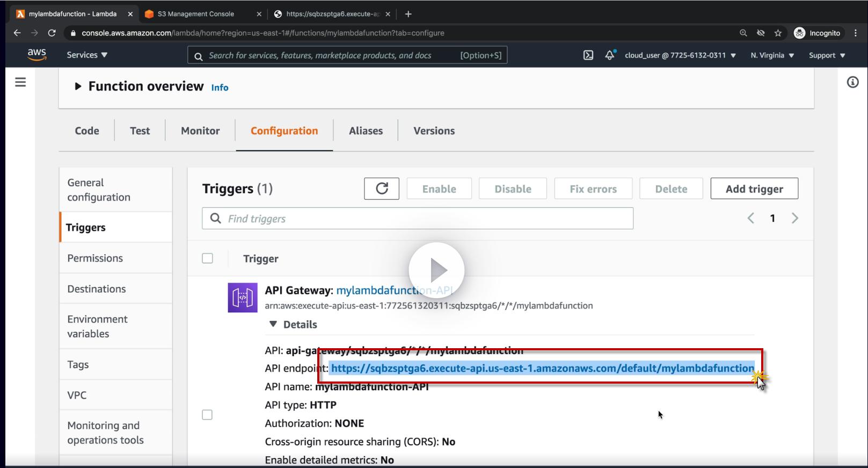Screen dimensions: 868x468
Task: Open the browser zoom magnifier icon
Action: point(743,33)
